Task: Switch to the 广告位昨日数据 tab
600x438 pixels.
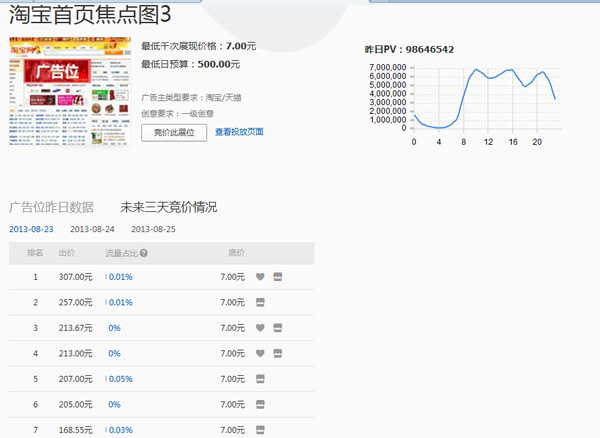Action: pyautogui.click(x=51, y=207)
